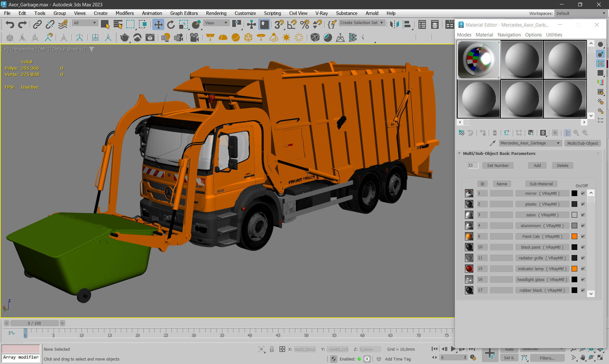Viewport: 609px width, 364px height.
Task: Click the Undo arrow icon
Action: [10, 24]
